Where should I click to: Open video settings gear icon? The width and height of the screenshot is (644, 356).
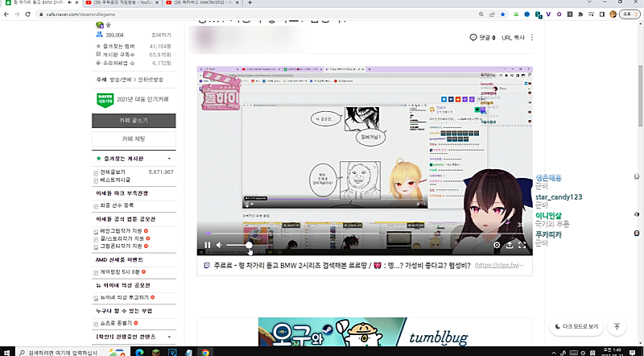tap(497, 245)
